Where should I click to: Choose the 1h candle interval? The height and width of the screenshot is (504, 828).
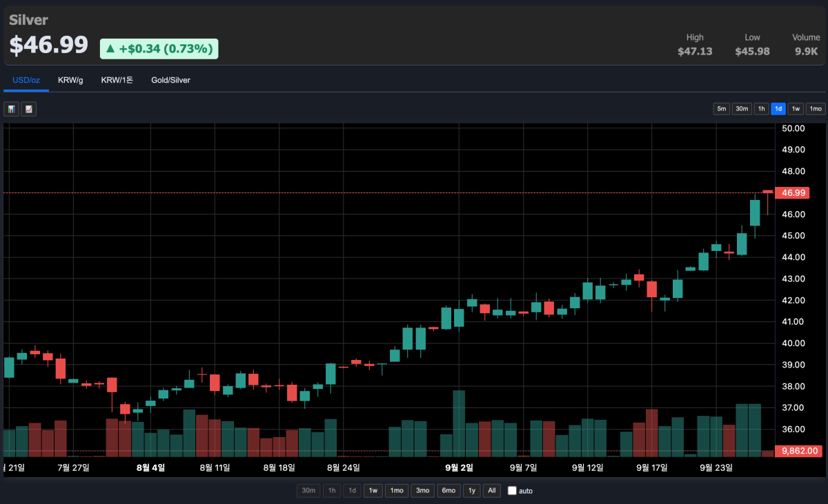(761, 109)
